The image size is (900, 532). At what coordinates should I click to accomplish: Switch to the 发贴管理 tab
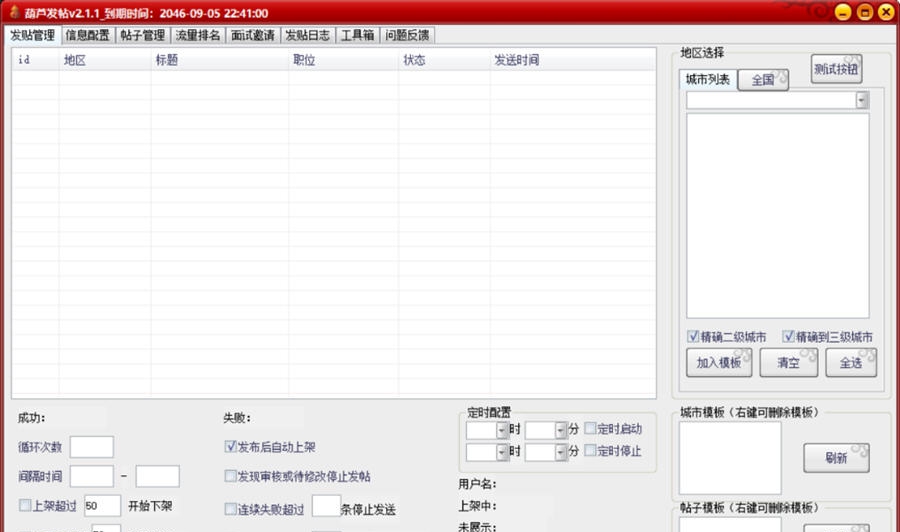click(33, 35)
